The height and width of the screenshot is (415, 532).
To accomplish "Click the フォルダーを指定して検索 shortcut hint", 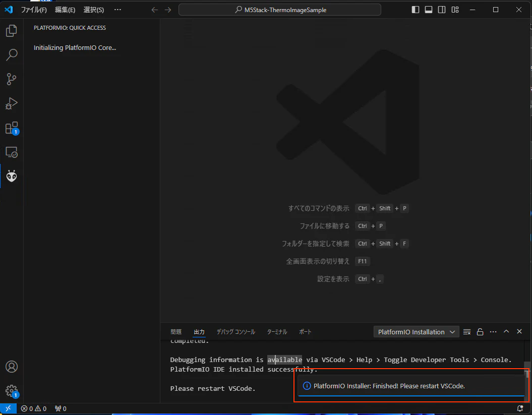I will pyautogui.click(x=315, y=244).
